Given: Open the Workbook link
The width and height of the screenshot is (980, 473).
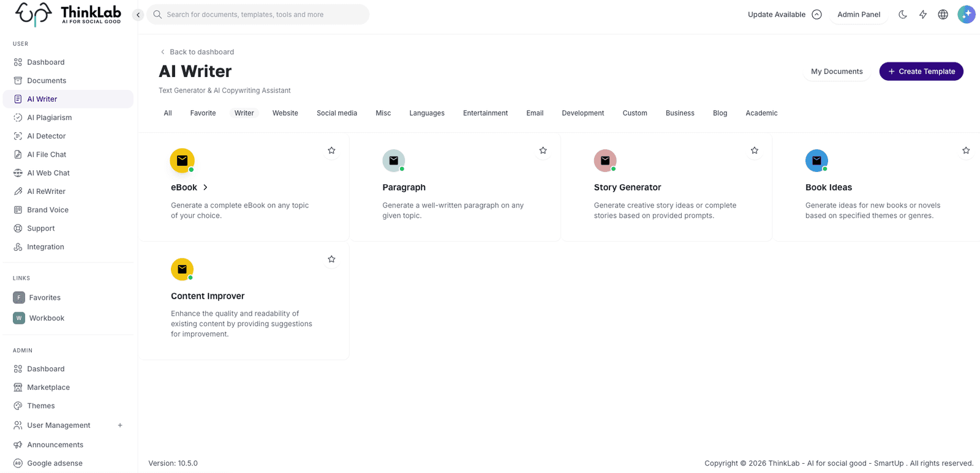Looking at the screenshot, I should point(68,318).
